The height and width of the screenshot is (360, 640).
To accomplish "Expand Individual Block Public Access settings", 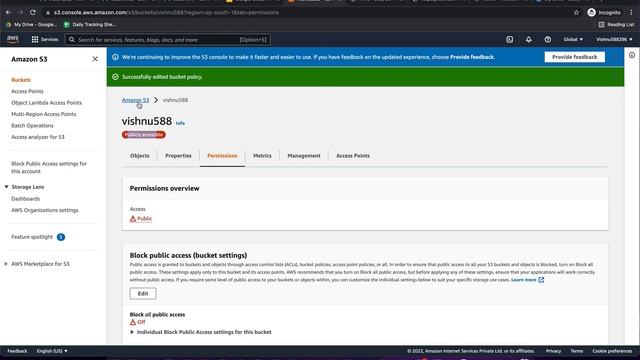I will point(200,332).
